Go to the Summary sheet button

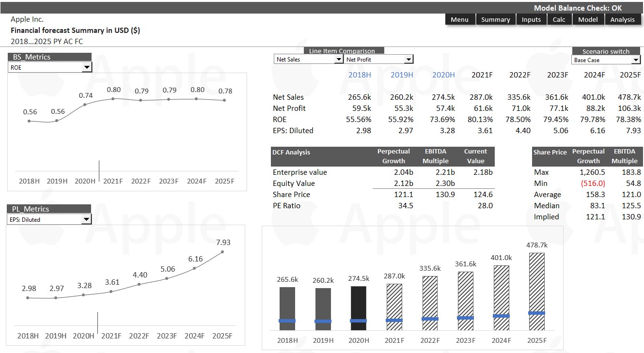[x=495, y=19]
